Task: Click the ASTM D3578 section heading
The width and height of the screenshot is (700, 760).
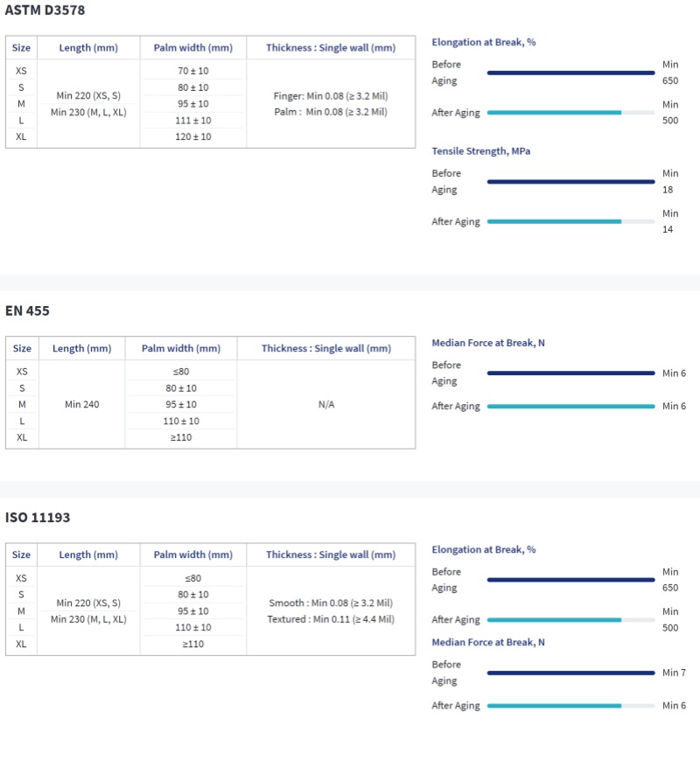Action: 45,10
